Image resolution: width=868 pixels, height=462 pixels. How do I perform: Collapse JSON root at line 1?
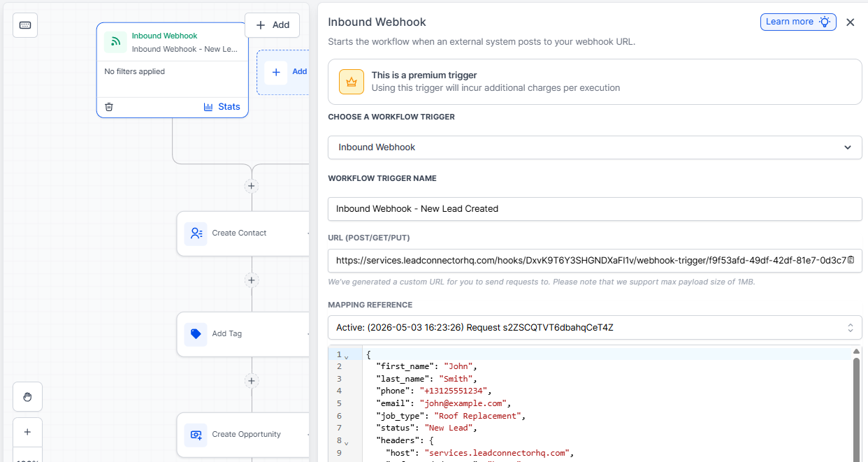pyautogui.click(x=347, y=356)
